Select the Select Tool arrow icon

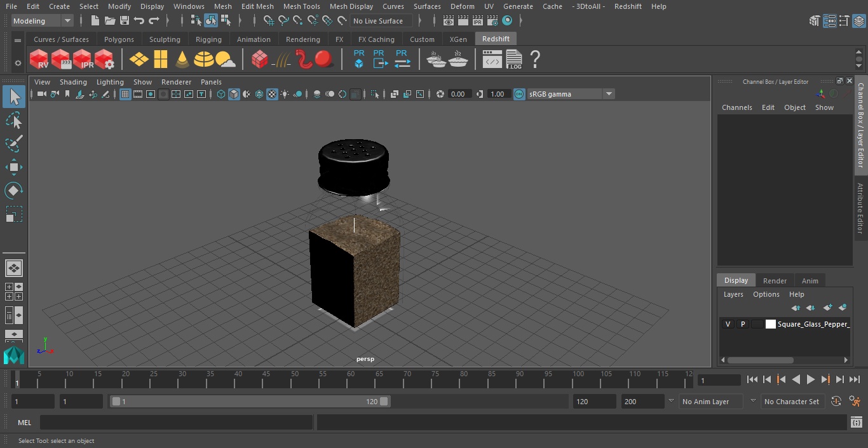14,97
